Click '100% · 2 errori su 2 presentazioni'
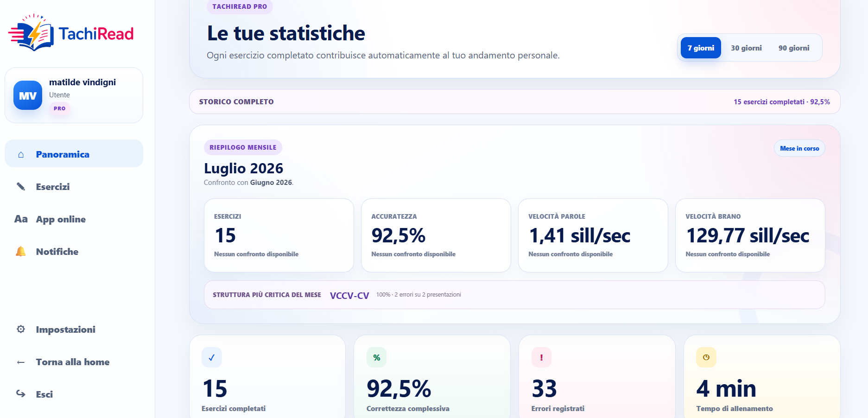Screen dimensions: 868x418 pyautogui.click(x=418, y=295)
